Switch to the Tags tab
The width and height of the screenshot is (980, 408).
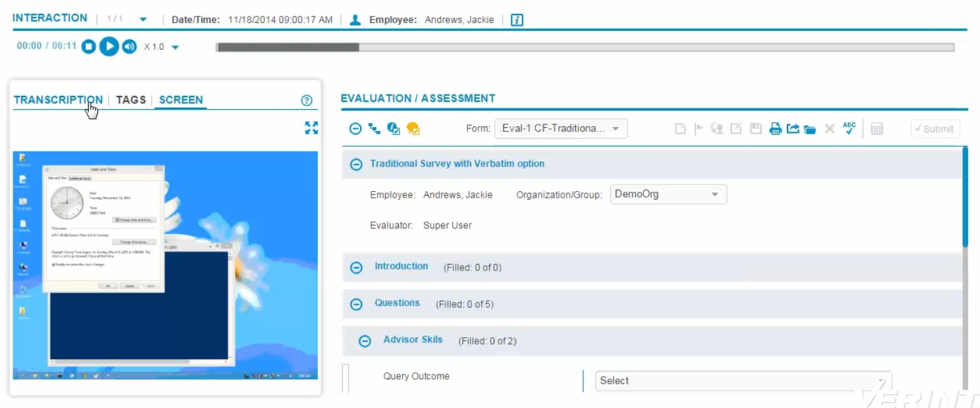point(130,100)
